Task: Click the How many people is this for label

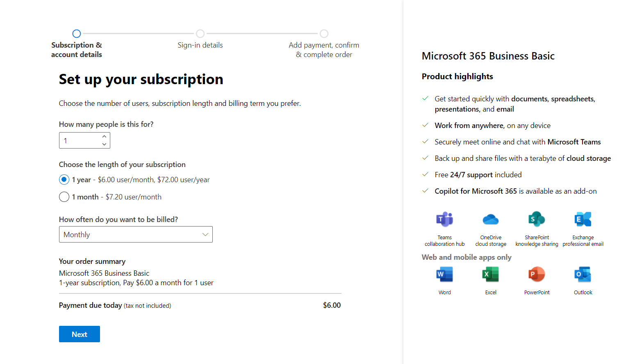Action: 106,124
